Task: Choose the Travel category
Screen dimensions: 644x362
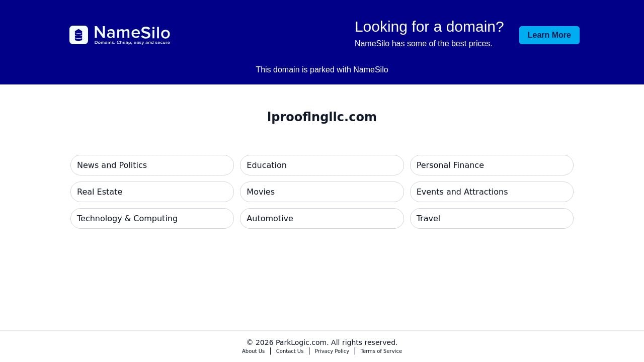Action: tap(492, 218)
